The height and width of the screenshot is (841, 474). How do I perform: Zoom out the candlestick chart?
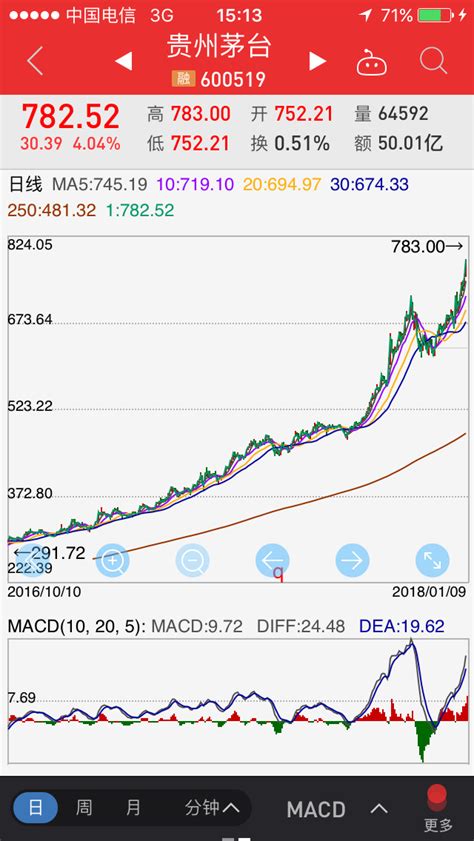click(x=192, y=560)
